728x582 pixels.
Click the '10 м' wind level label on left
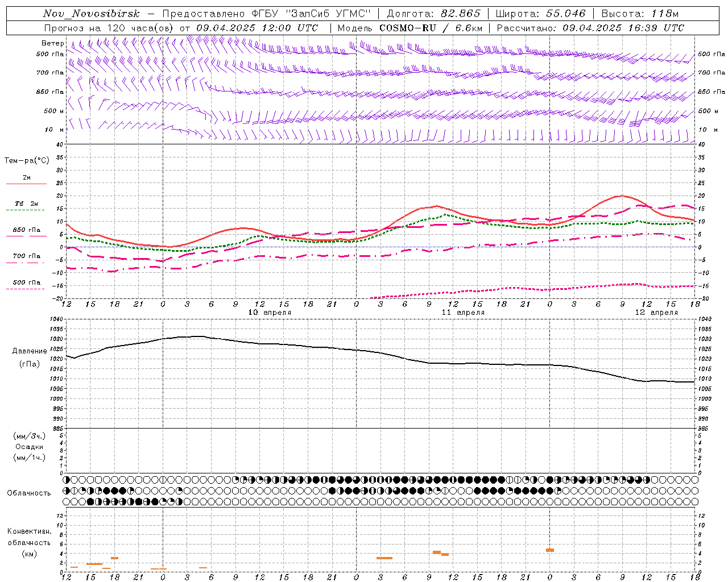[x=54, y=130]
